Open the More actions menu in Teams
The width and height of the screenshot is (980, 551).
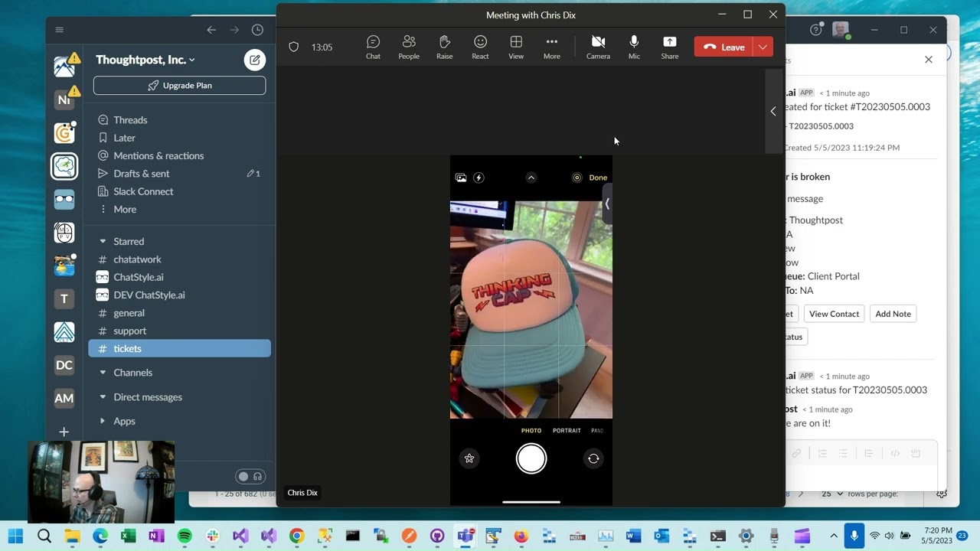[x=552, y=47]
